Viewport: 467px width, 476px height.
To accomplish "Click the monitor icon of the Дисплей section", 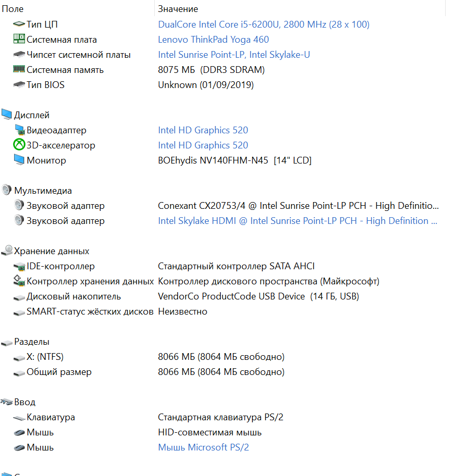I will tap(7, 115).
